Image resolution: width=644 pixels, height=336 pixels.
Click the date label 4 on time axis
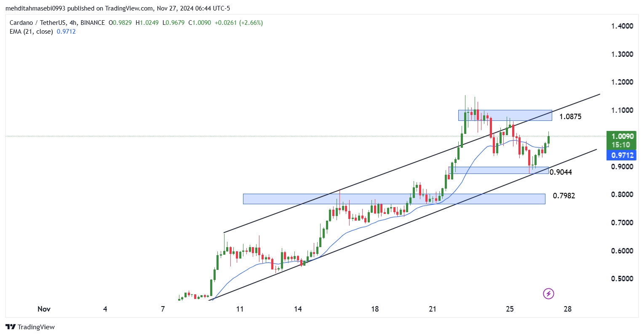pos(105,309)
